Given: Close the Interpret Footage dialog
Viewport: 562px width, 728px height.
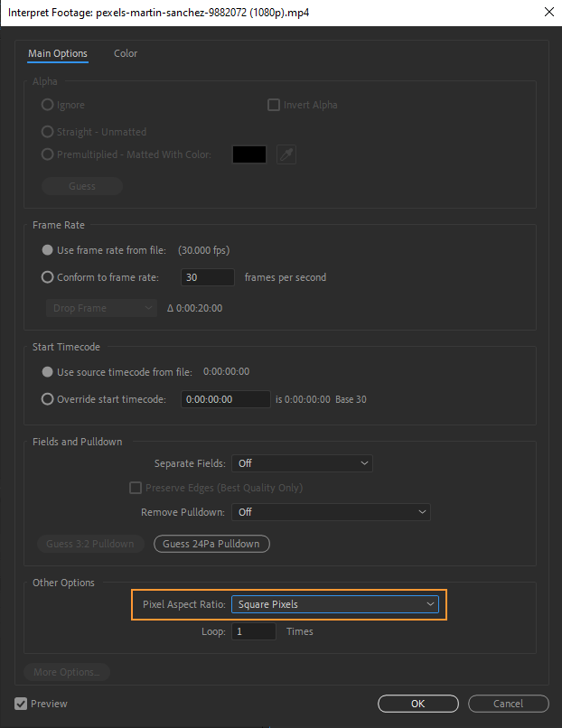Looking at the screenshot, I should pyautogui.click(x=548, y=12).
